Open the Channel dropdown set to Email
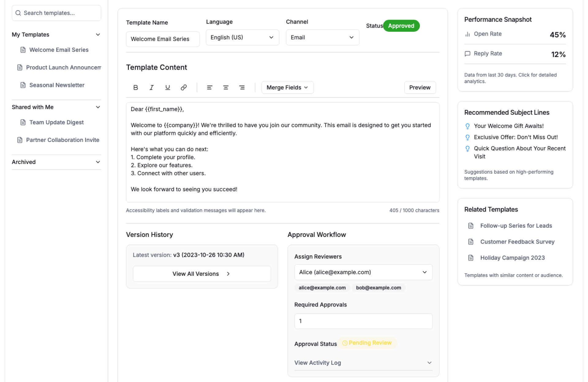The width and height of the screenshot is (588, 382). (x=322, y=37)
